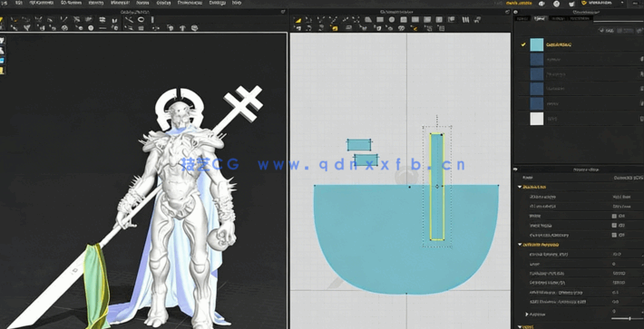Click the pop-out icon of the 3D window header

click(283, 13)
